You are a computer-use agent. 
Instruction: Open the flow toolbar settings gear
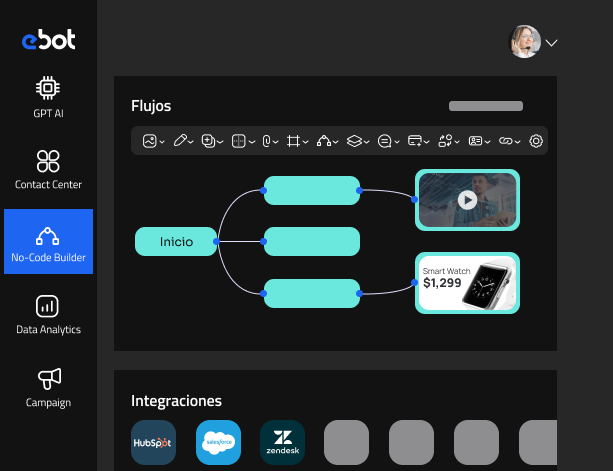(536, 141)
